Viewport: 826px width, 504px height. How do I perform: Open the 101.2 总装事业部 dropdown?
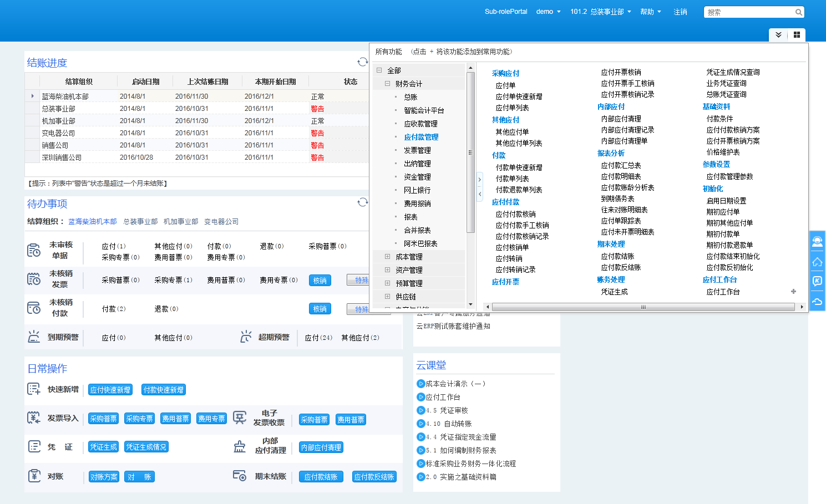click(x=601, y=12)
